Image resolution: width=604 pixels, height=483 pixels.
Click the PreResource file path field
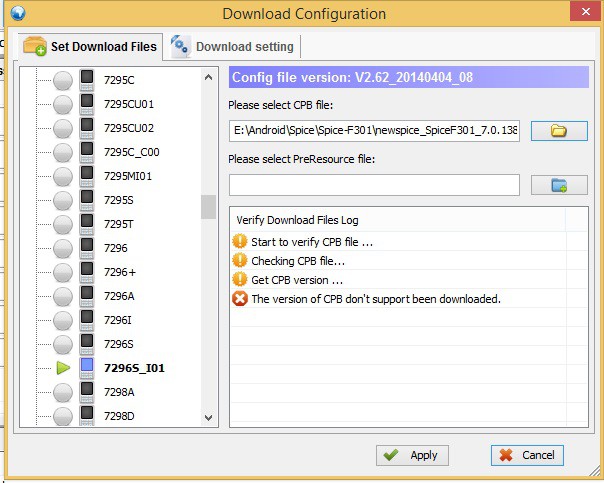click(374, 185)
